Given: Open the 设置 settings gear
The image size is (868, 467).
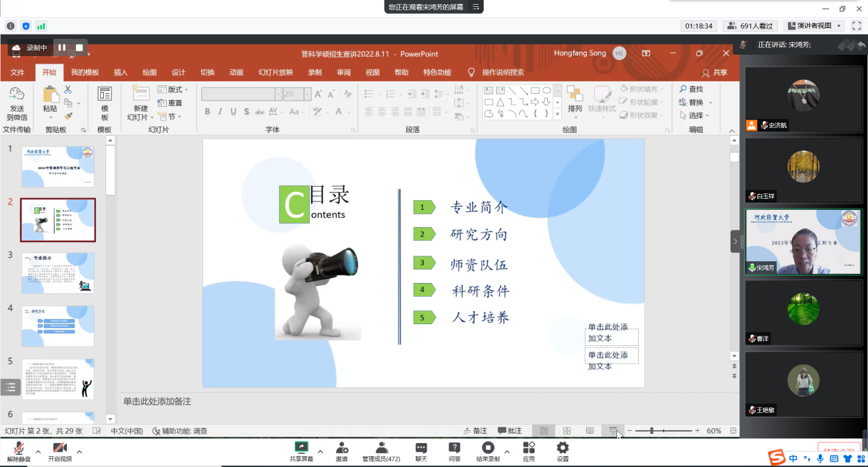Looking at the screenshot, I should pos(562,448).
